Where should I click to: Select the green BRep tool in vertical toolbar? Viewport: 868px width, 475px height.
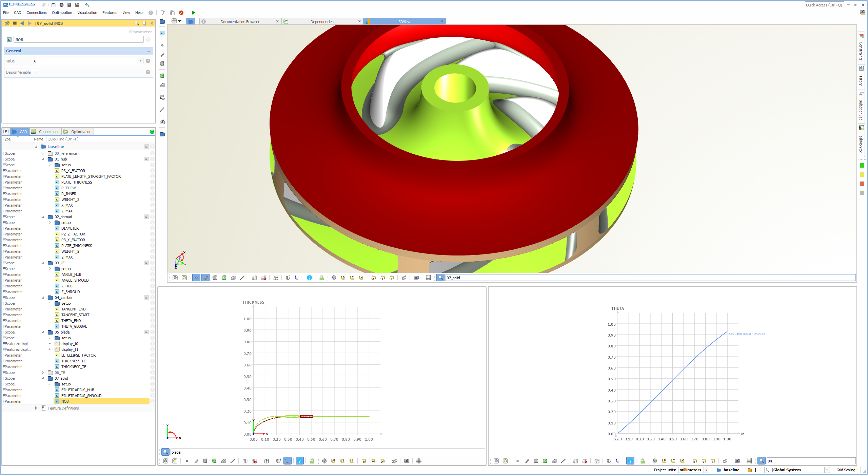pos(162,76)
